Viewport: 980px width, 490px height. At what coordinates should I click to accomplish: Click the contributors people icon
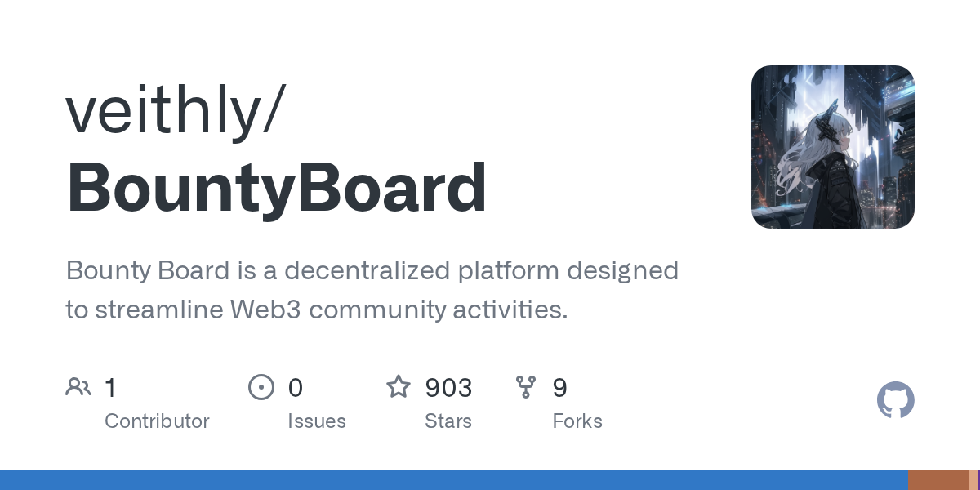(x=78, y=386)
